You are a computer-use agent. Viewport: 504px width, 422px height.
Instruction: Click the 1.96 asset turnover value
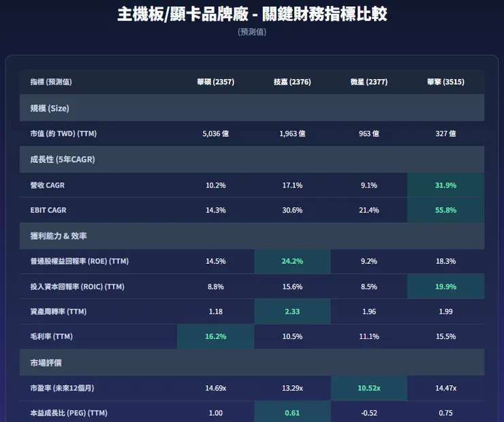369,312
